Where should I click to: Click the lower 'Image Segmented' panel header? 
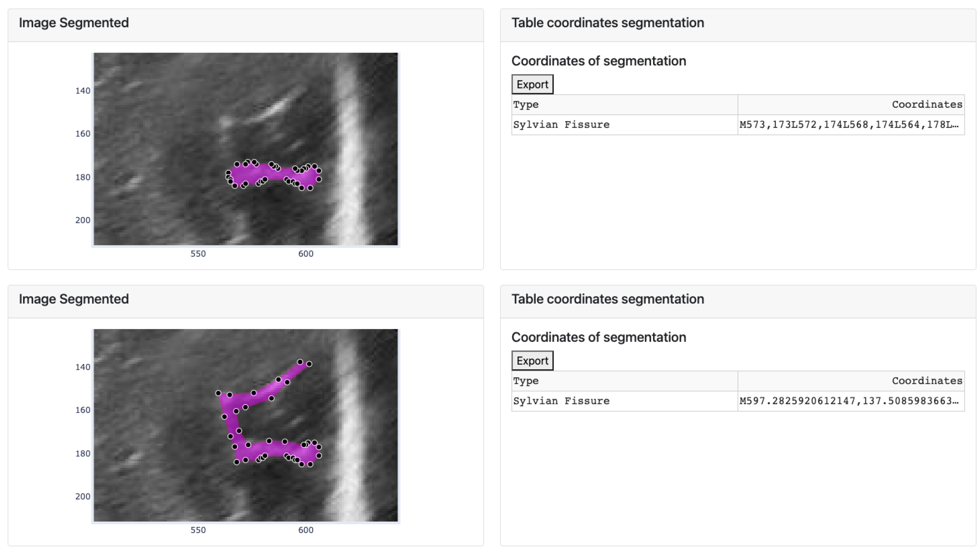73,299
